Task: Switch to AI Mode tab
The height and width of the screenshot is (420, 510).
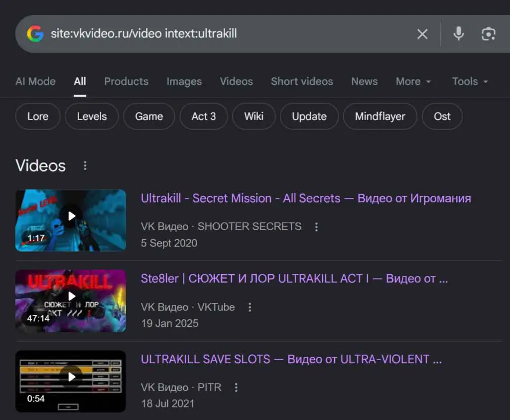Action: pyautogui.click(x=35, y=81)
